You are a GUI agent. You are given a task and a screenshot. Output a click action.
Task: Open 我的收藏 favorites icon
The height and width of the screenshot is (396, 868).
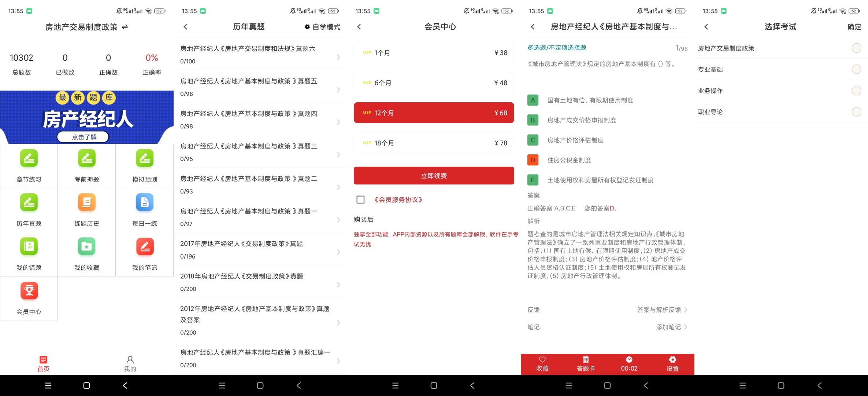(87, 247)
